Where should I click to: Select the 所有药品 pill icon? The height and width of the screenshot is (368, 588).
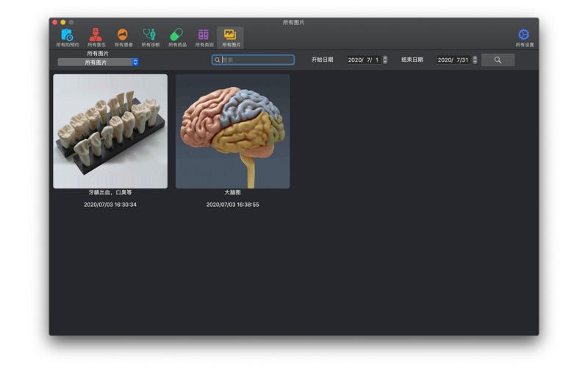(176, 37)
